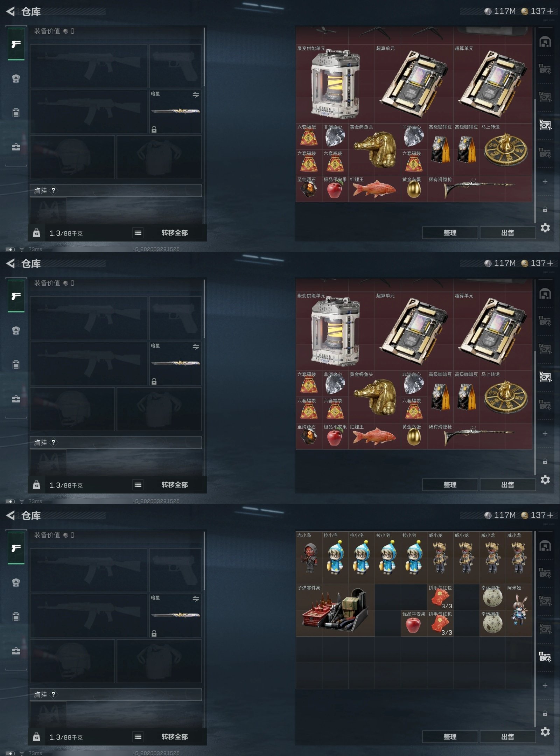Screen dimensions: 560x756
Task: Switch to pistol weapons tab in top screen sidebar
Action: click(x=16, y=44)
